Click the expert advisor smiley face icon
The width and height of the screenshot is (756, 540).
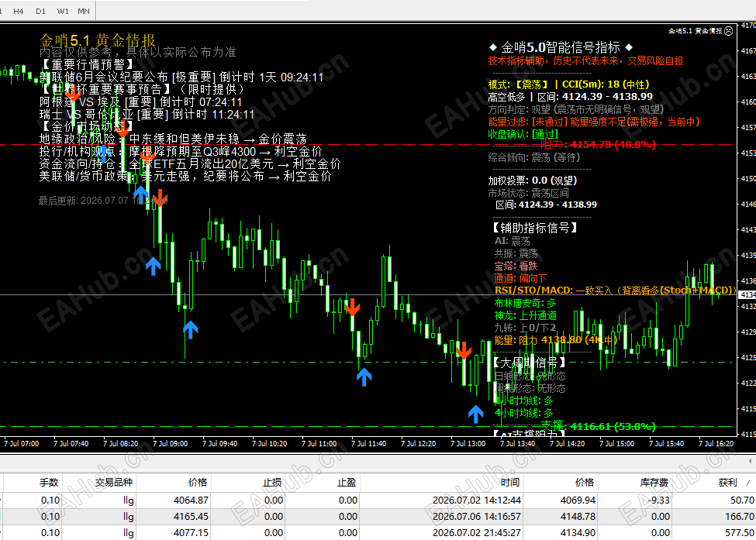[729, 31]
